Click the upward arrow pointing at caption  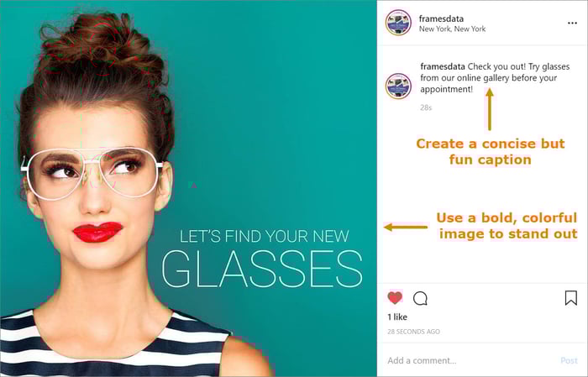pos(490,109)
